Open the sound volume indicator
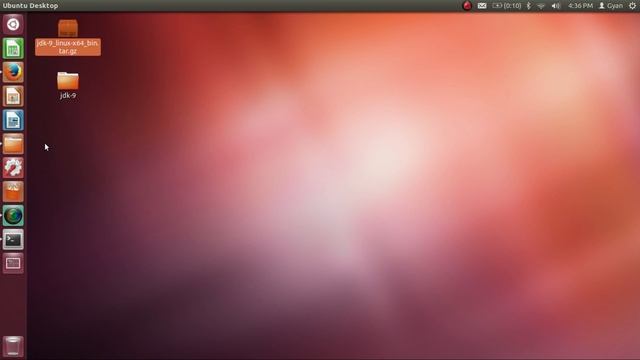Viewport: 640px width, 360px height. (x=556, y=6)
